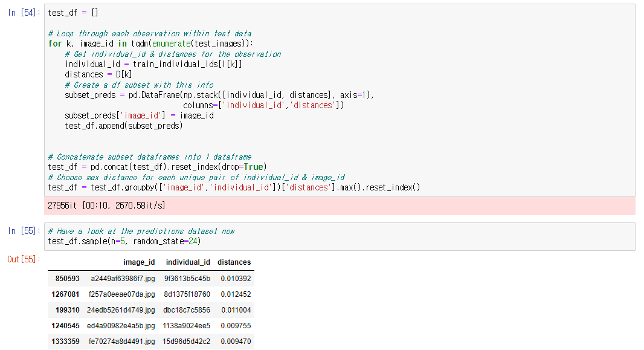Click distance value 0.011004
644x350 pixels.
(236, 309)
